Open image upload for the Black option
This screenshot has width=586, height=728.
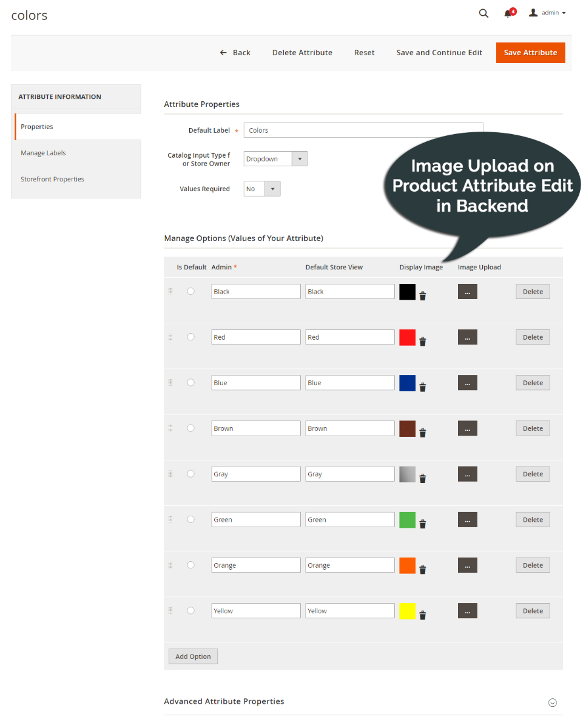[x=467, y=291]
